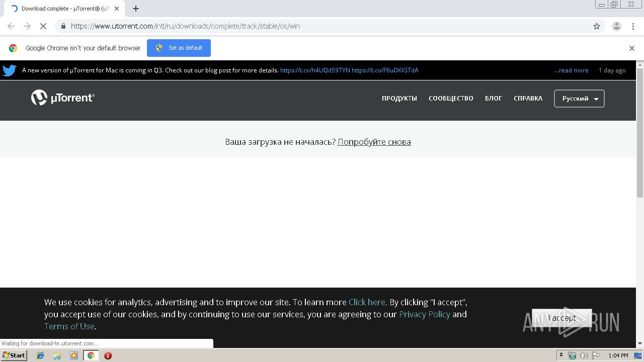Open a new tab with plus button

(x=136, y=9)
